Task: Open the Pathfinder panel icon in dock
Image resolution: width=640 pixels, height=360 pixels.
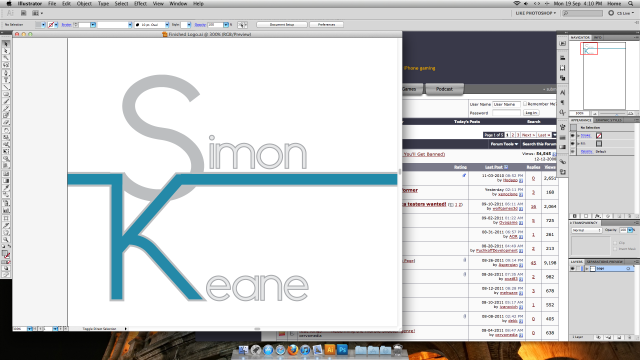Action: click(x=562, y=78)
